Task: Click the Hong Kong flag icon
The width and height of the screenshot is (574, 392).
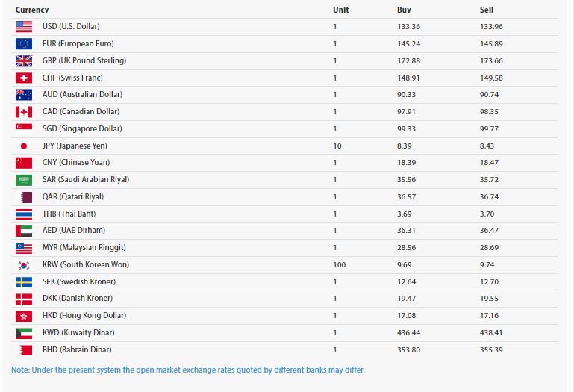Action: (x=23, y=316)
